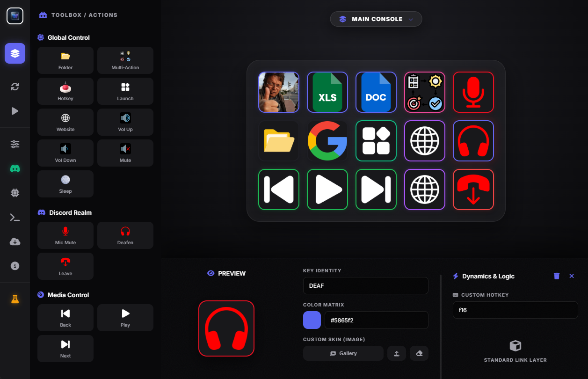Clear the custom skin with the eraser button

point(419,353)
